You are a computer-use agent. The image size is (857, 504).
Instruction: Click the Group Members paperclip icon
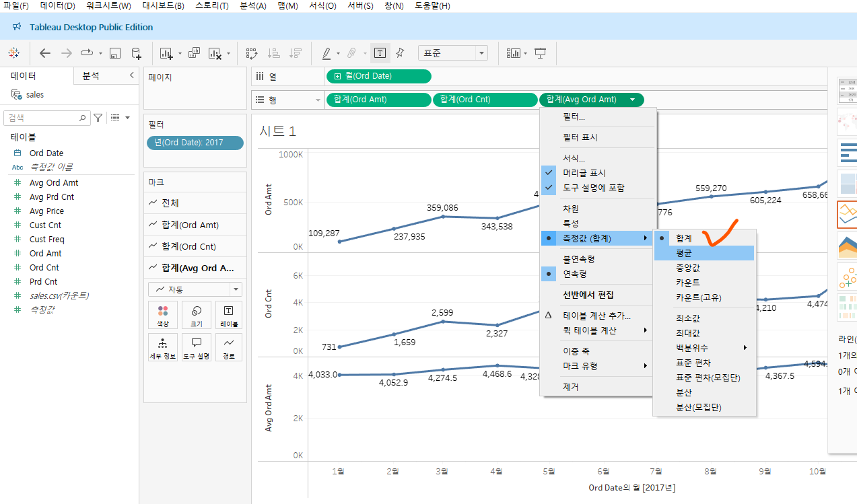tap(351, 53)
